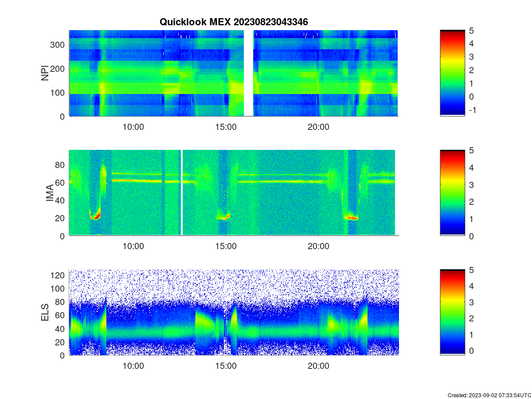
Task: Click the 5 label on the NPI colorbar
Action: 472,31
